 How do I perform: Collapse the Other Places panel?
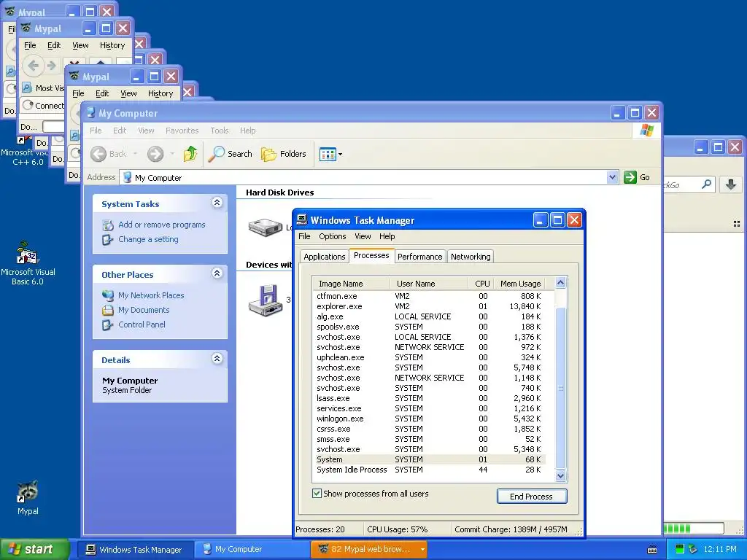pyautogui.click(x=217, y=273)
